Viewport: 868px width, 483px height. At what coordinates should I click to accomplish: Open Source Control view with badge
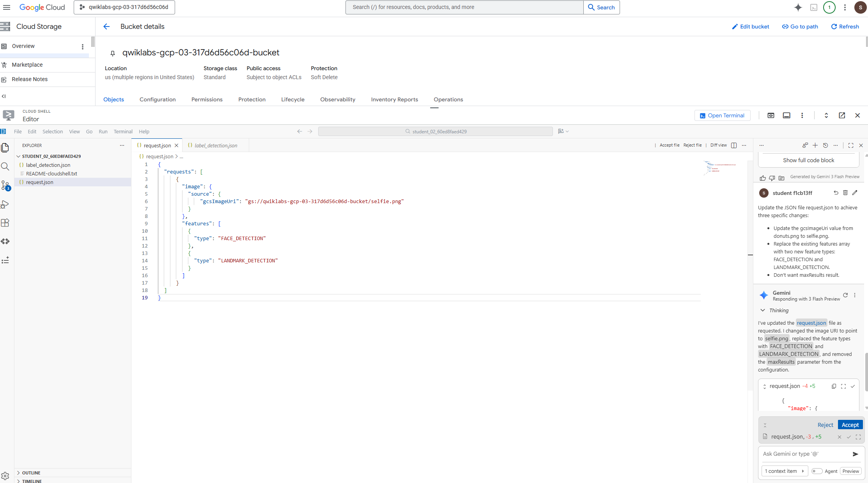tap(5, 186)
